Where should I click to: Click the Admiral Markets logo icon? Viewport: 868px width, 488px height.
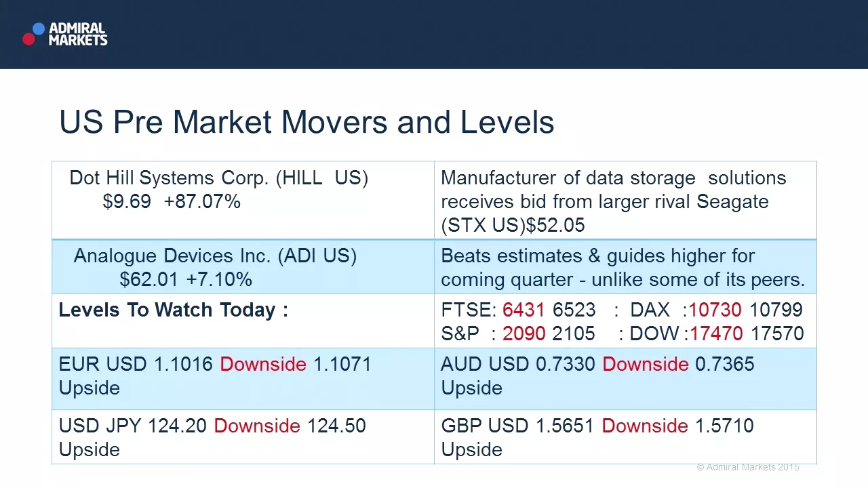click(33, 34)
